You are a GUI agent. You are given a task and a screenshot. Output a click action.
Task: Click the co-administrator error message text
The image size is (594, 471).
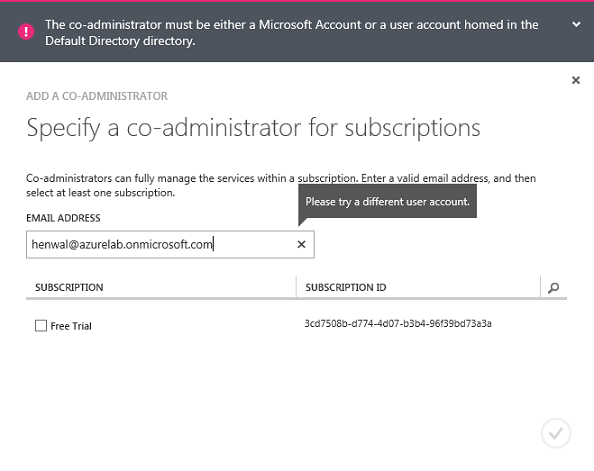291,33
